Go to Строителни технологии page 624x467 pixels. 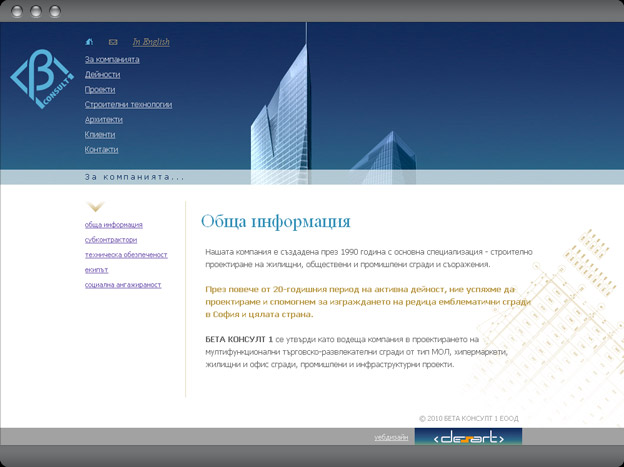128,105
